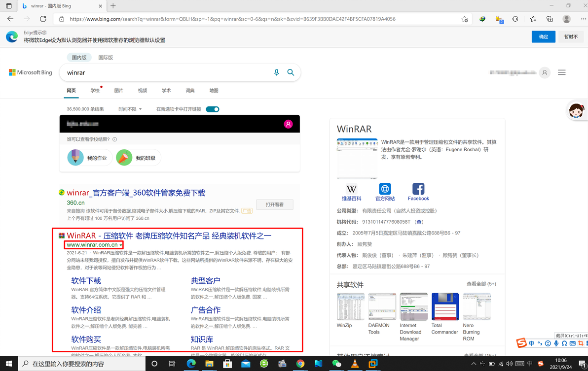
Task: Open the Extensions puzzle-piece icon
Action: (515, 19)
